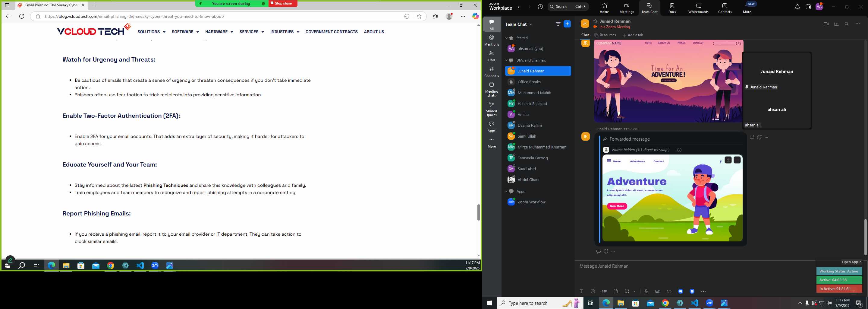Viewport: 868px width, 309px height.
Task: Click Stop share button
Action: click(x=283, y=3)
